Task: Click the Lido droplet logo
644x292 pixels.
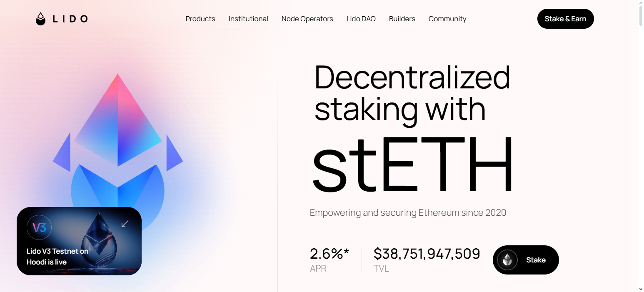Action: click(40, 18)
